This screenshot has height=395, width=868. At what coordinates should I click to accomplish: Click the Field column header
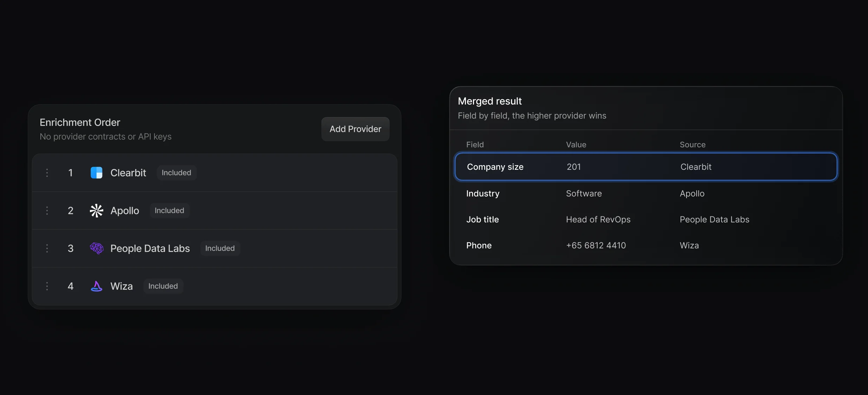pyautogui.click(x=475, y=145)
